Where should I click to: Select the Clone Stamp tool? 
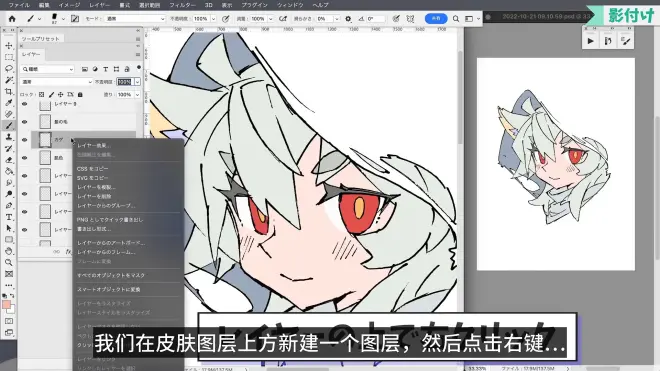click(8, 137)
